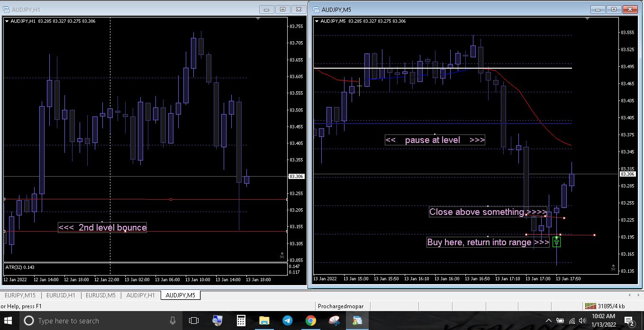Viewport: 644px width, 330px height.
Task: Click skull icon in AUDJPY,M5 chart corner
Action: point(613,268)
